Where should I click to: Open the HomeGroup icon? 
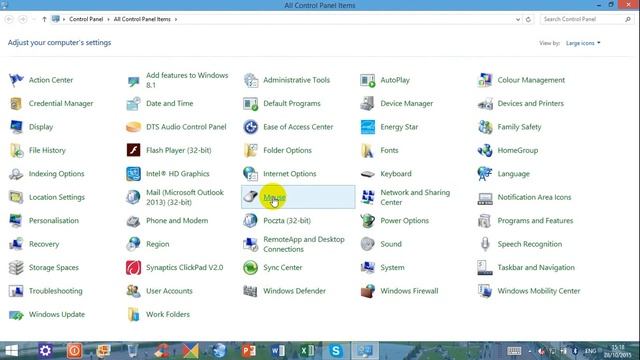(485, 150)
